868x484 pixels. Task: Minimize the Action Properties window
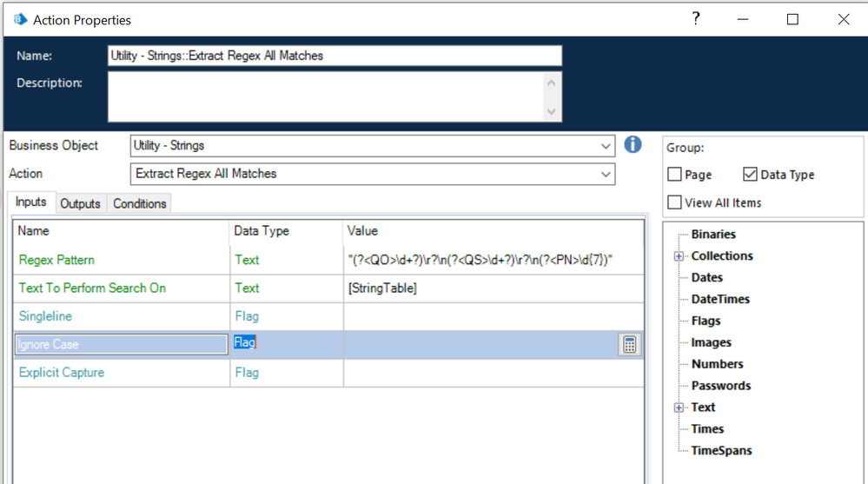coord(743,19)
